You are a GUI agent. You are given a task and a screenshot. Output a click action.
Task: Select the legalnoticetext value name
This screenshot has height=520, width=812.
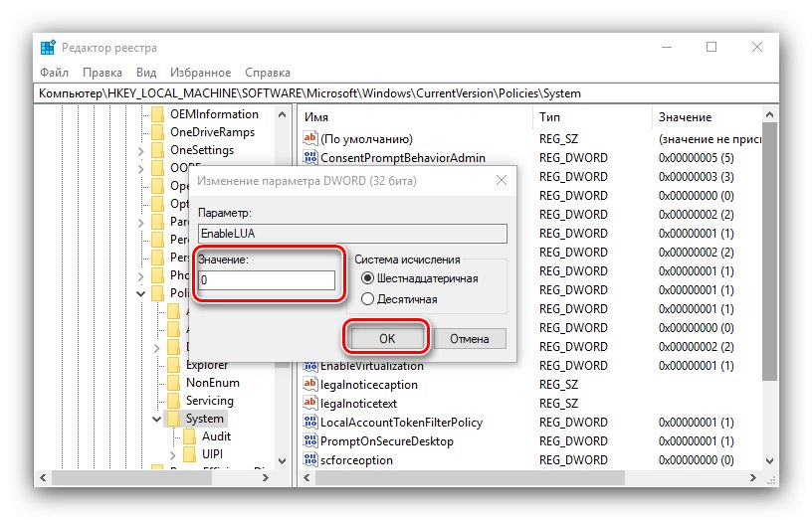pyautogui.click(x=358, y=403)
